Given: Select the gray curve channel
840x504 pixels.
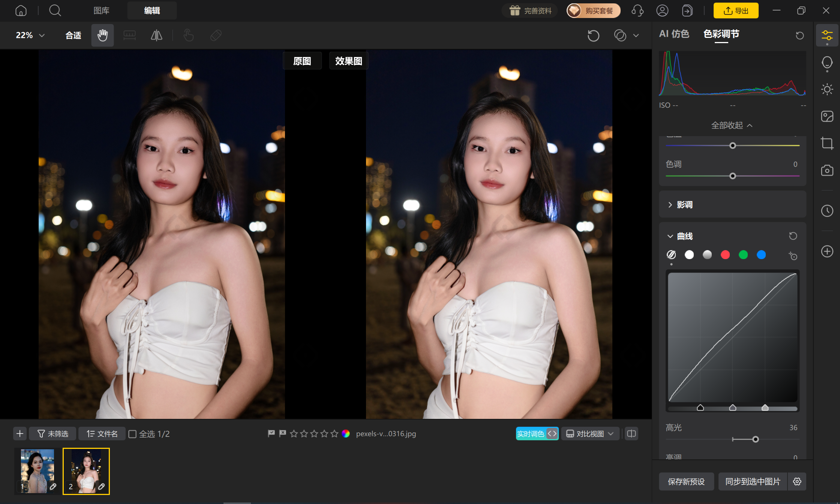Looking at the screenshot, I should click(707, 255).
